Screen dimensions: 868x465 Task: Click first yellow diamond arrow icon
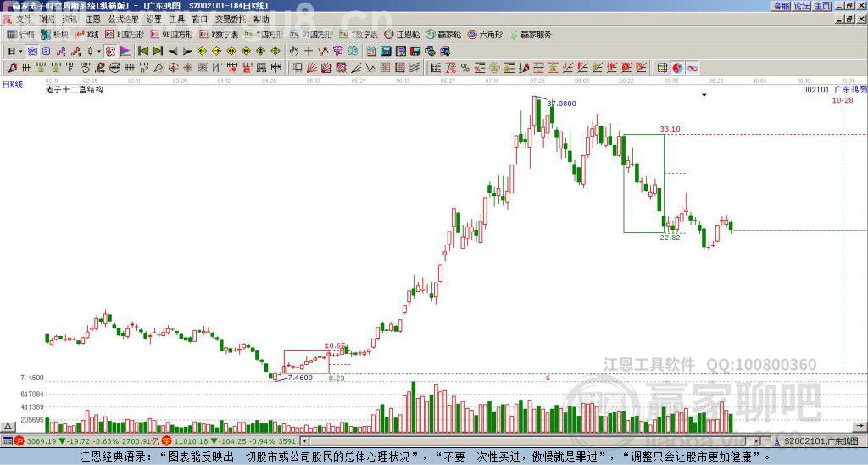coord(202,52)
